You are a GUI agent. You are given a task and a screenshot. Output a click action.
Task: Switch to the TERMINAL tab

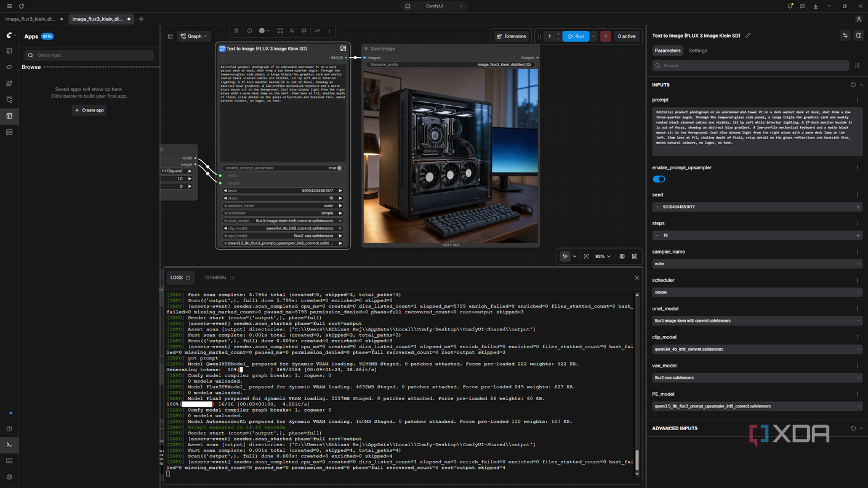(x=219, y=278)
